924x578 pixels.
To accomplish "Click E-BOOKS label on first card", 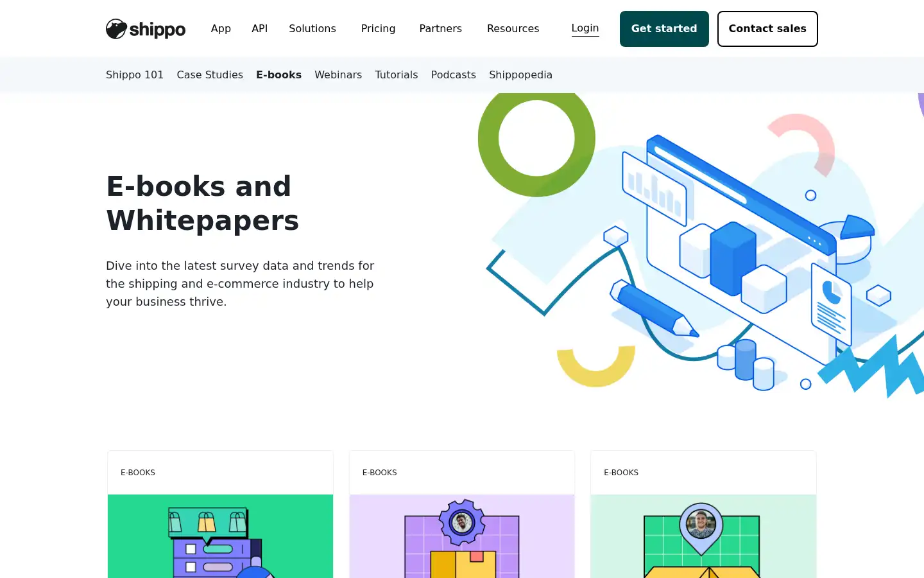I will click(138, 473).
